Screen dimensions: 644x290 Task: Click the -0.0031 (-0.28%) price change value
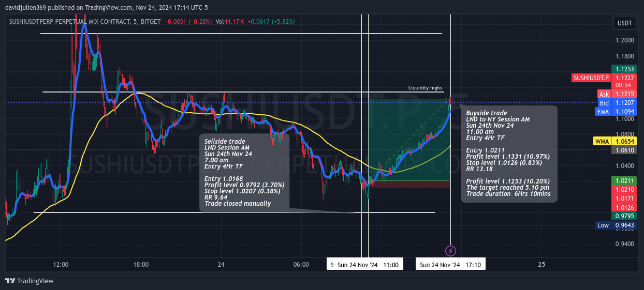188,21
